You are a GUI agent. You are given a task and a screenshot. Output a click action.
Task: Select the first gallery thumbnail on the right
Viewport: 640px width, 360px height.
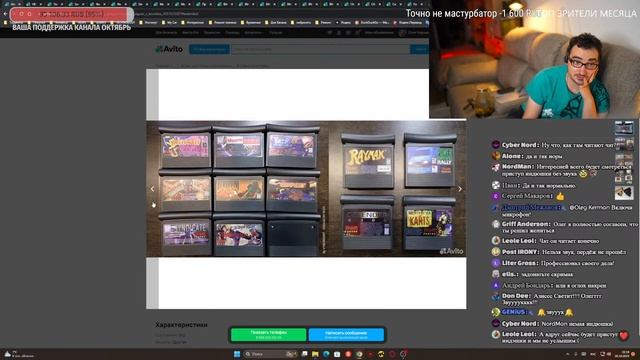[624, 128]
